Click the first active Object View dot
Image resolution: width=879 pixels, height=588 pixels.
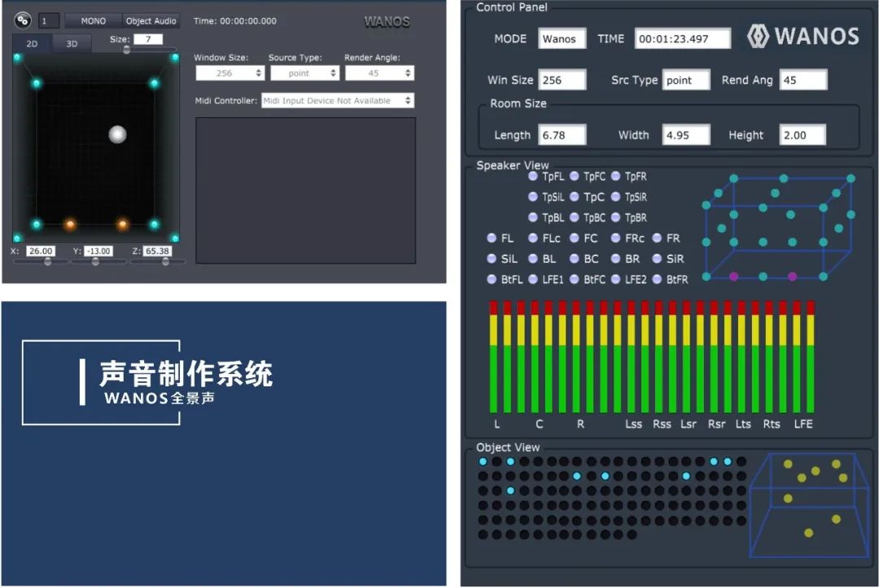[483, 461]
